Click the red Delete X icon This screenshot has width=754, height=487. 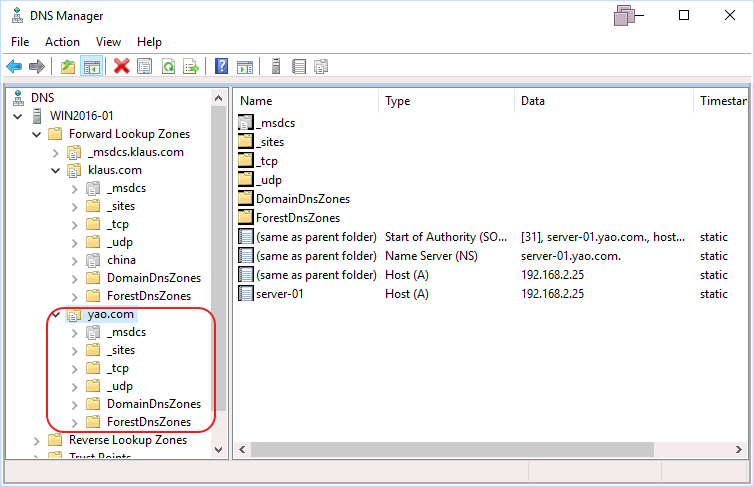[x=122, y=66]
